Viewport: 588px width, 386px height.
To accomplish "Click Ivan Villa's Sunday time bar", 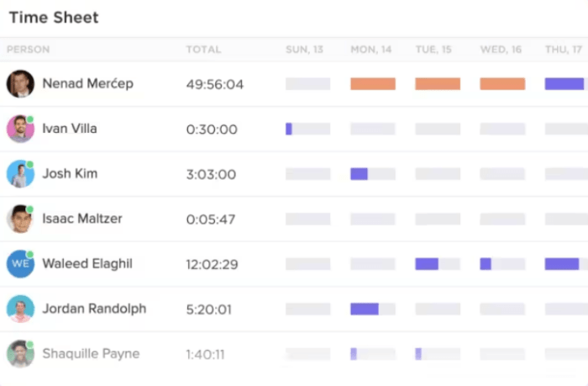I will (289, 129).
